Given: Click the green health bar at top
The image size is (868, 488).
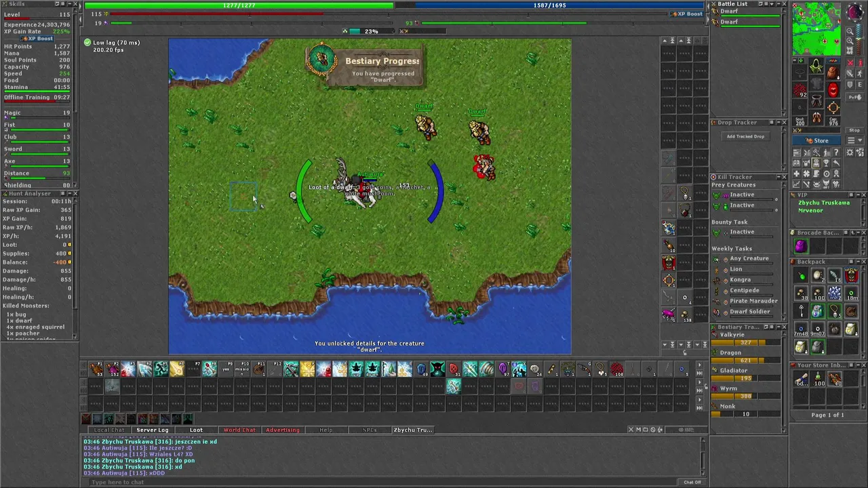Looking at the screenshot, I should pos(239,5).
